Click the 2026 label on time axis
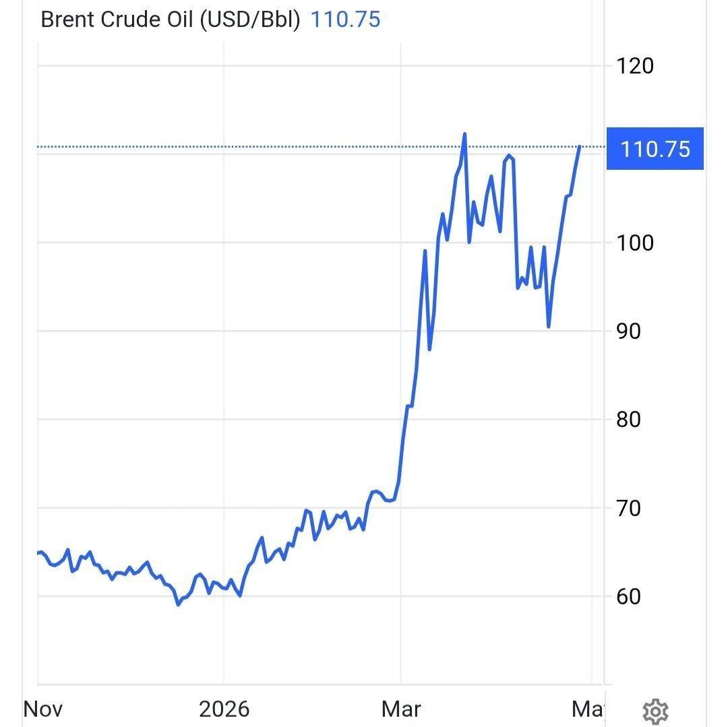728x727 pixels. (x=224, y=709)
